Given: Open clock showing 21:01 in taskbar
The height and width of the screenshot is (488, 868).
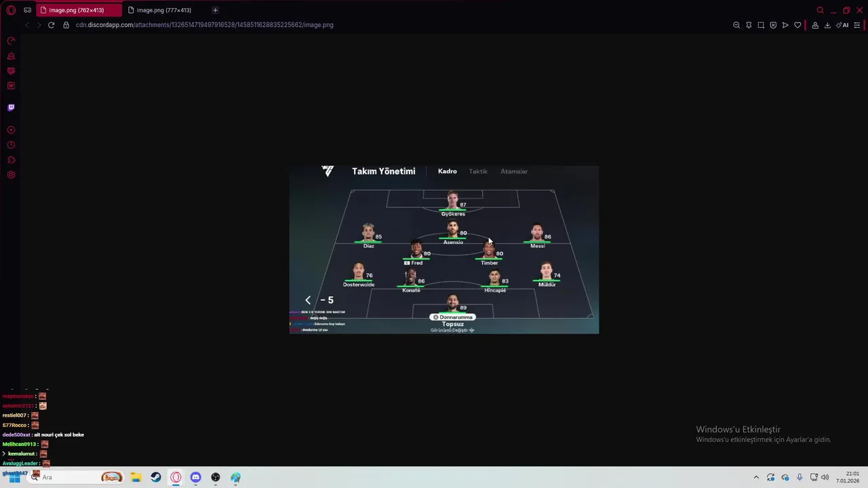Looking at the screenshot, I should click(x=848, y=477).
